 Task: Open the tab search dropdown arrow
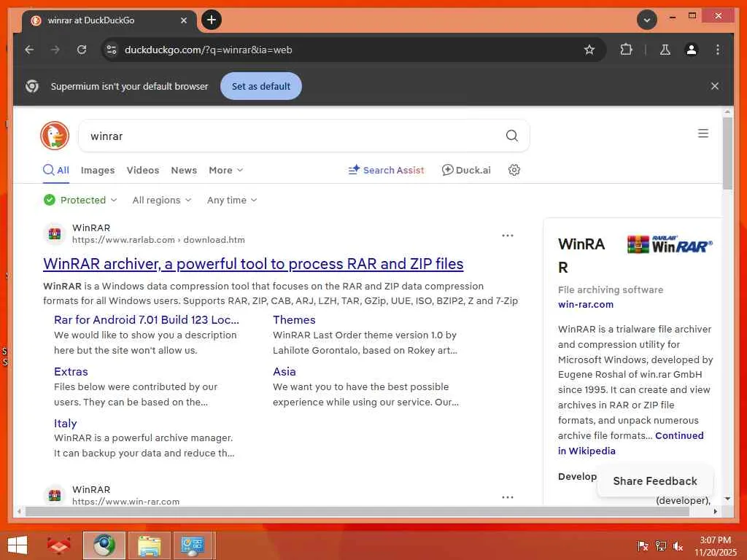coord(647,20)
